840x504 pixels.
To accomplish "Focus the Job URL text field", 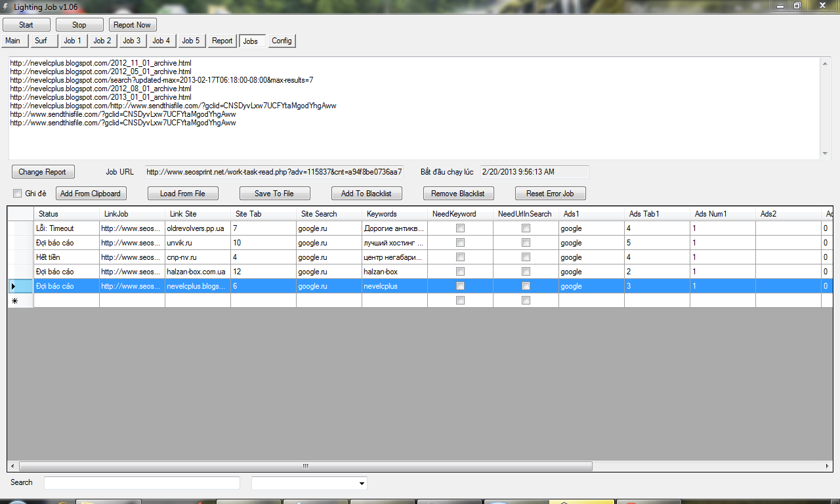I will click(274, 172).
